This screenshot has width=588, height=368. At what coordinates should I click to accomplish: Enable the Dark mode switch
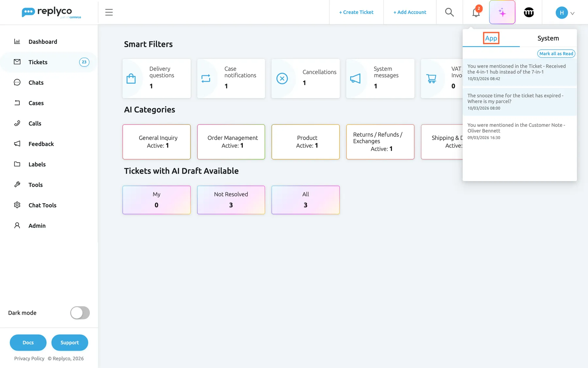pyautogui.click(x=80, y=313)
